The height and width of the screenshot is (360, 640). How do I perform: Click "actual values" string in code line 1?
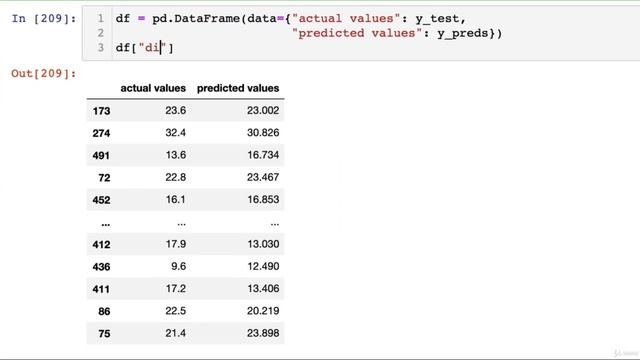click(x=346, y=18)
